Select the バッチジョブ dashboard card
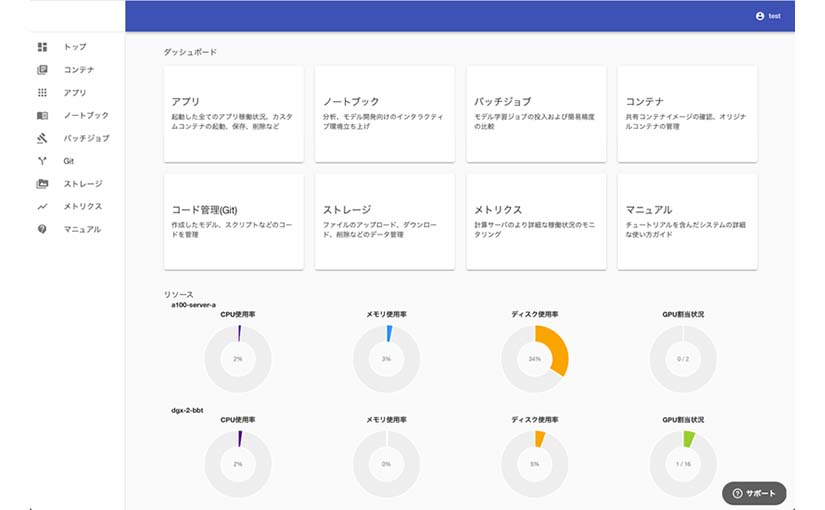This screenshot has height=510, width=825. [536, 114]
